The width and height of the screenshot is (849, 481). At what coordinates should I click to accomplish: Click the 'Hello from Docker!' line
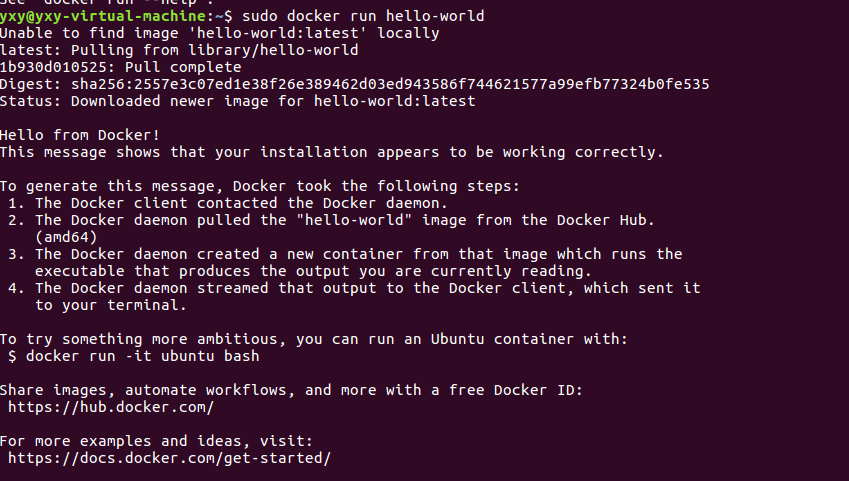click(80, 135)
